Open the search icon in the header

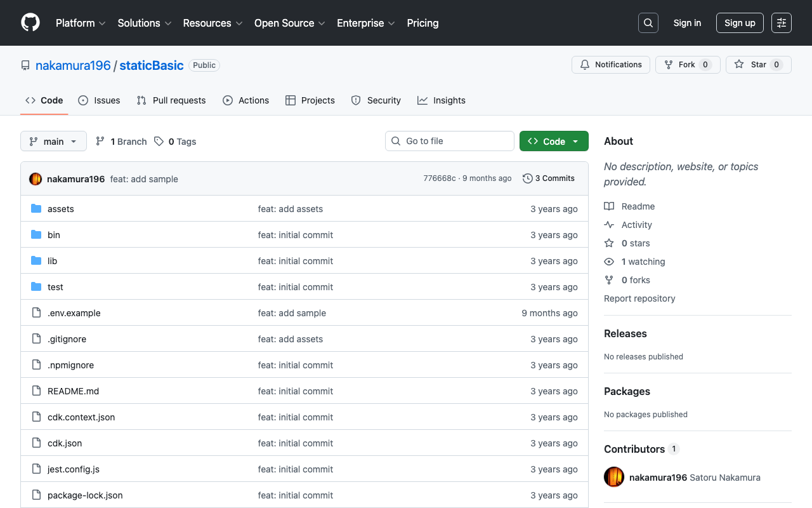click(x=648, y=23)
